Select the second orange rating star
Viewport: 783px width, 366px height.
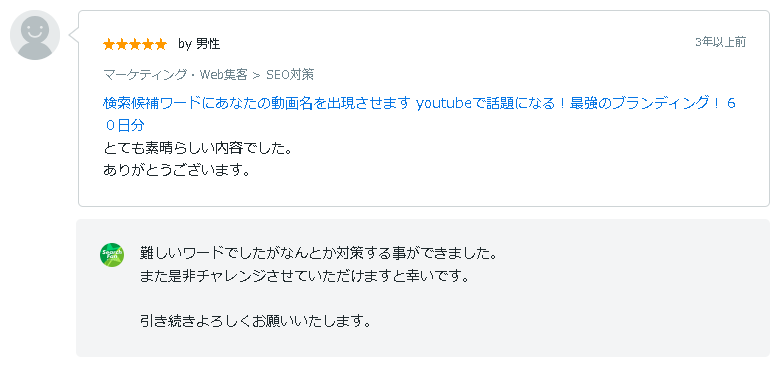click(x=122, y=45)
